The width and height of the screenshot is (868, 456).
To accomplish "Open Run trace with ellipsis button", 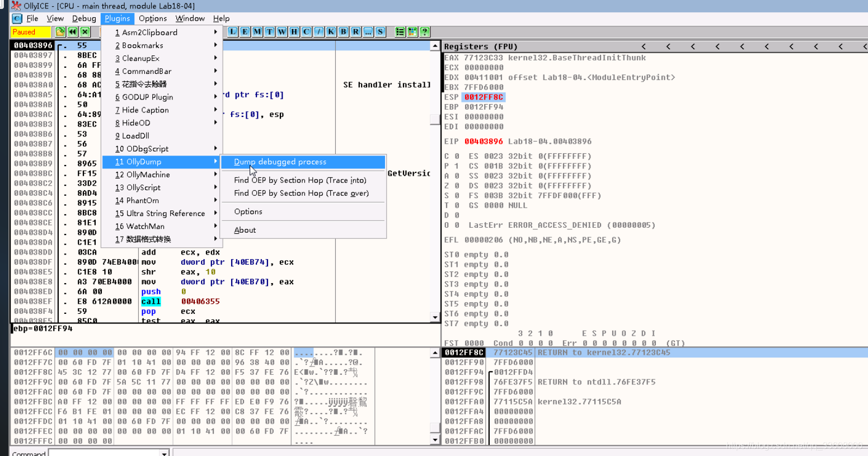I will coord(368,31).
